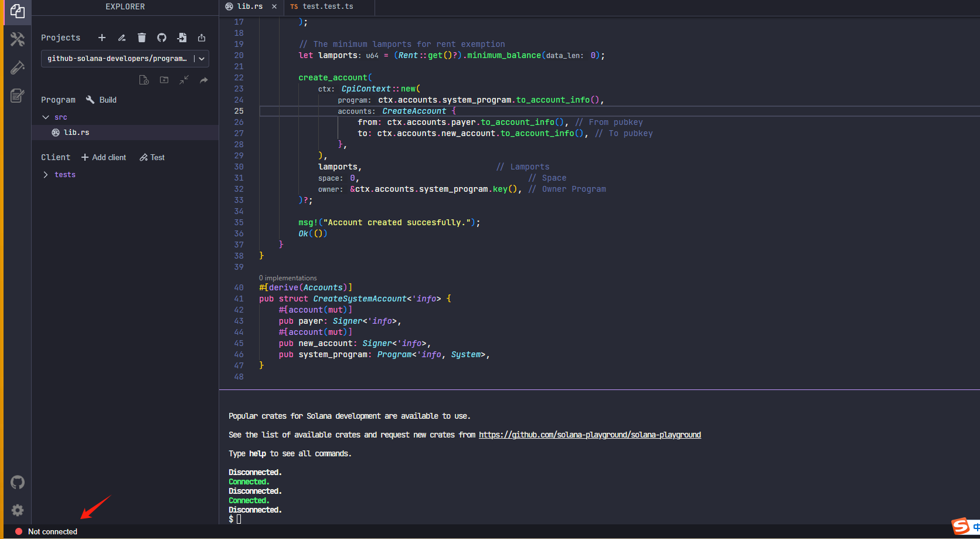This screenshot has height=539, width=980.
Task: Click the 0 implementations code lens
Action: [288, 278]
